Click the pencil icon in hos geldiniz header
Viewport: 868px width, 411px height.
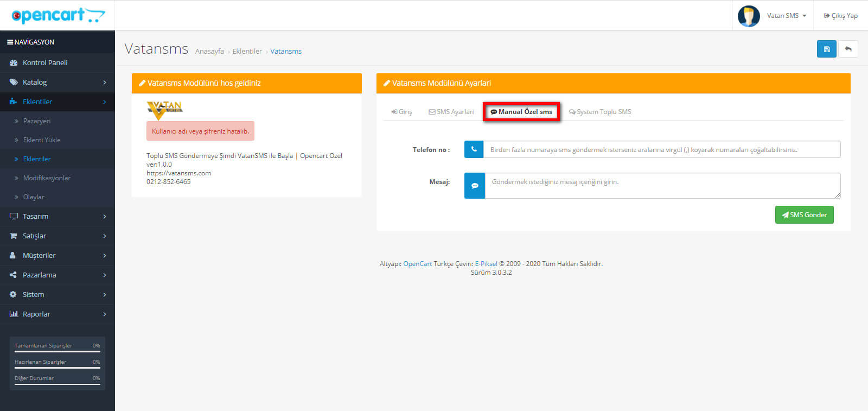pos(142,83)
